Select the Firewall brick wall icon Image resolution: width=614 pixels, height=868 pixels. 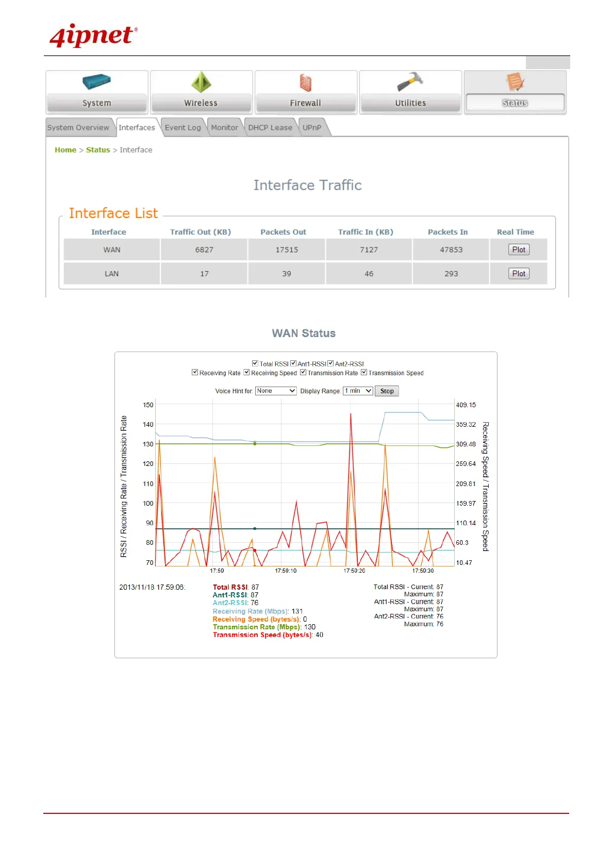(306, 82)
